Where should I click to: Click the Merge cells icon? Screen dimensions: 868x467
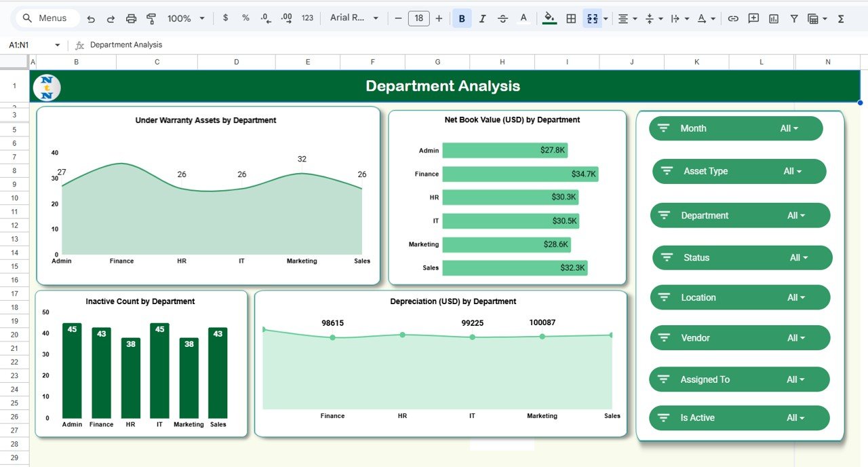[592, 18]
